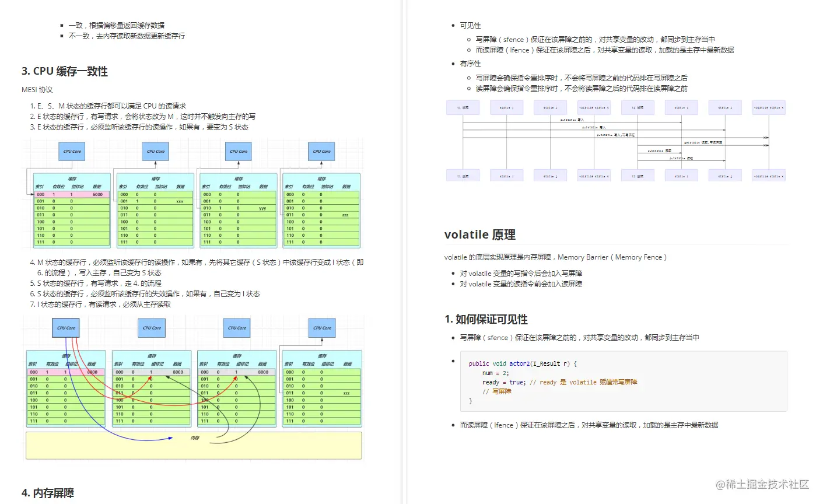The height and width of the screenshot is (504, 823).
Task: Click the volatile static k lane header
Action: (594, 107)
